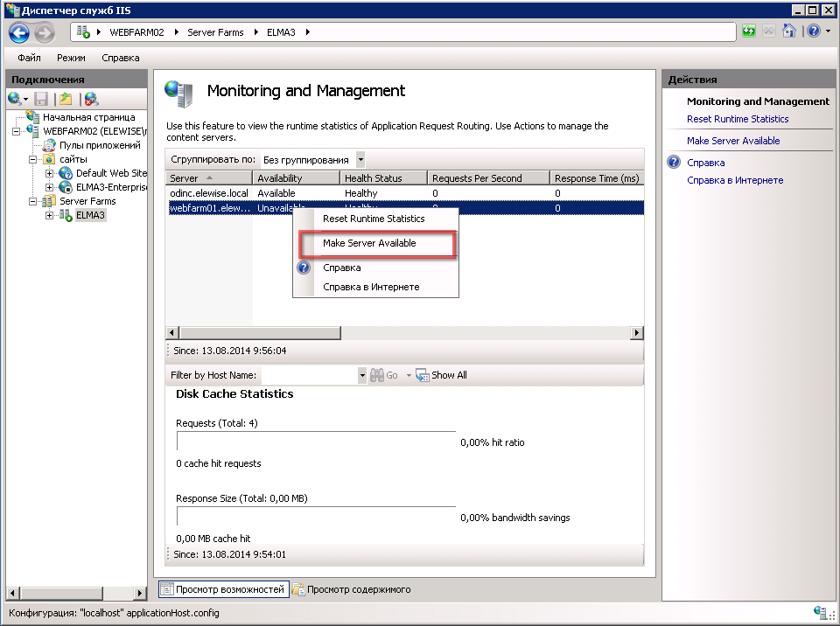Expand the Default Web Site node

pos(50,173)
